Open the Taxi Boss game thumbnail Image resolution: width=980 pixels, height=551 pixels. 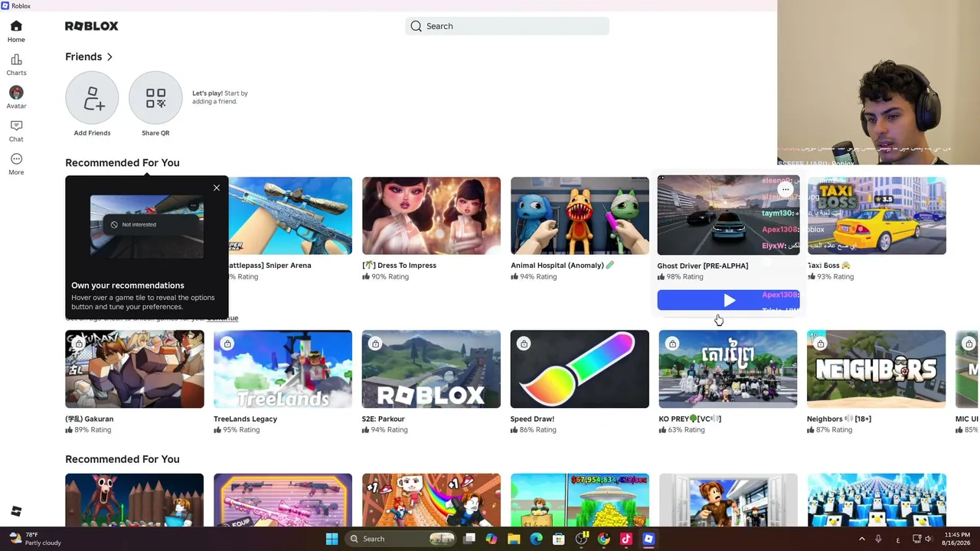coord(877,216)
